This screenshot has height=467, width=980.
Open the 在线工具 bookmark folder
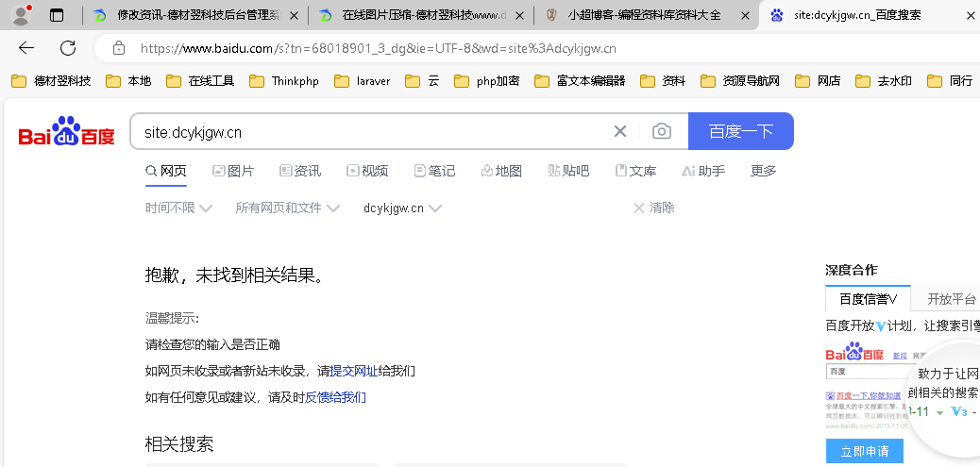pos(200,80)
